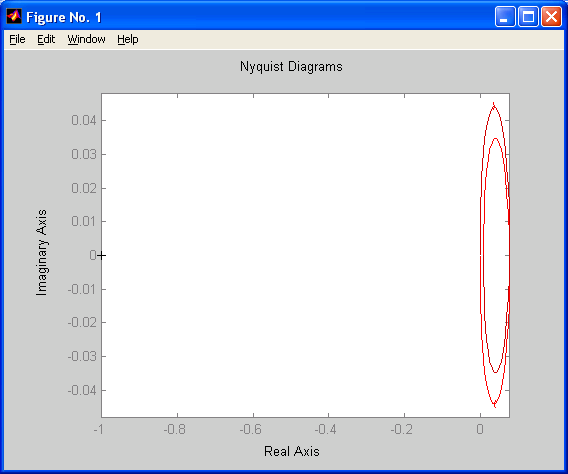Click the x-axis tick label -0.8
568x474 pixels.
point(175,429)
